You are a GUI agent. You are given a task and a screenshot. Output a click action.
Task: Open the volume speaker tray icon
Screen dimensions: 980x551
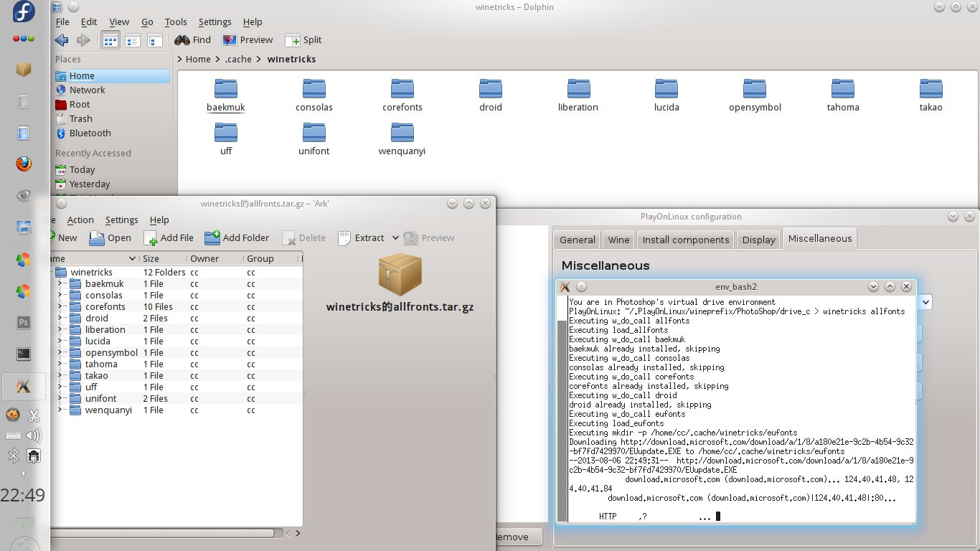click(x=34, y=435)
